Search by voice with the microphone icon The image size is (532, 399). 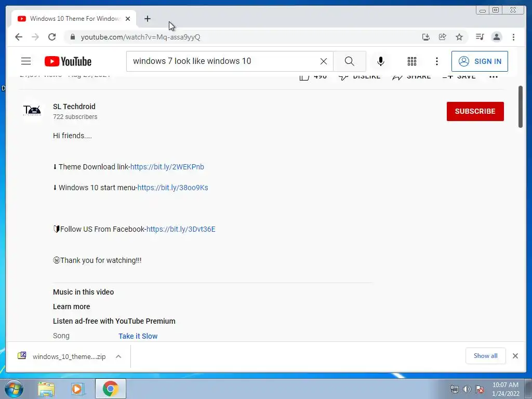(x=381, y=61)
